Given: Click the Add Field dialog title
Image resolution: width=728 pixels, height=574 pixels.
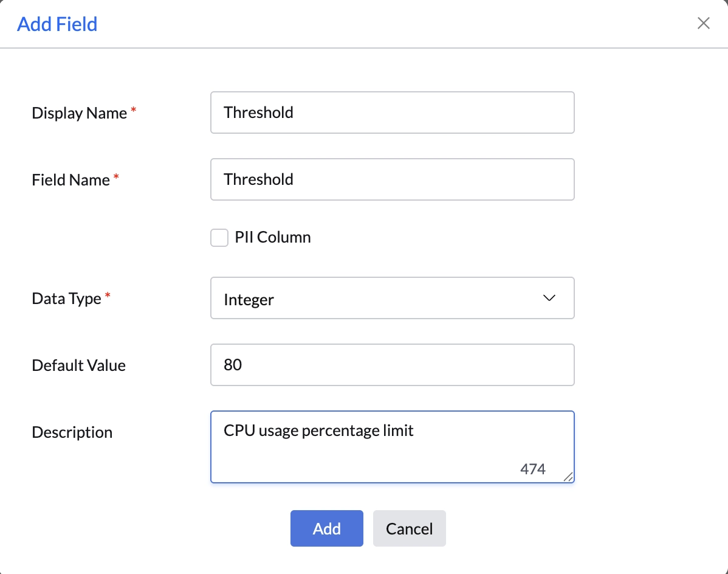Looking at the screenshot, I should tap(57, 24).
